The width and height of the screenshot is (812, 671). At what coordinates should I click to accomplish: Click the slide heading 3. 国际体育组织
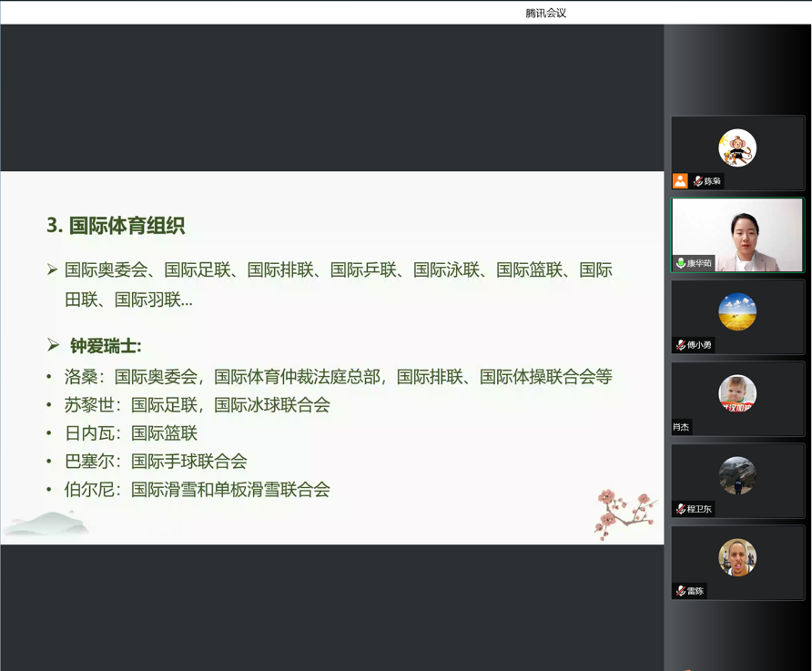point(116,226)
